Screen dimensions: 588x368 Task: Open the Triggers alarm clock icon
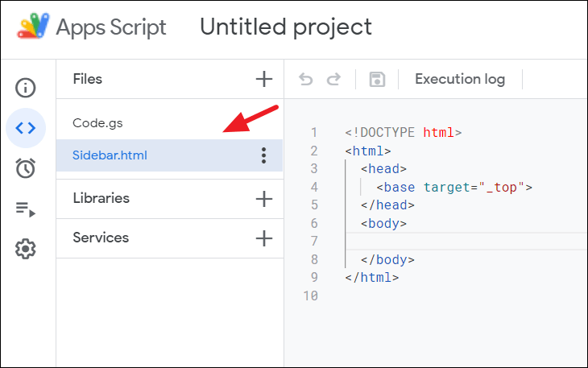(26, 168)
